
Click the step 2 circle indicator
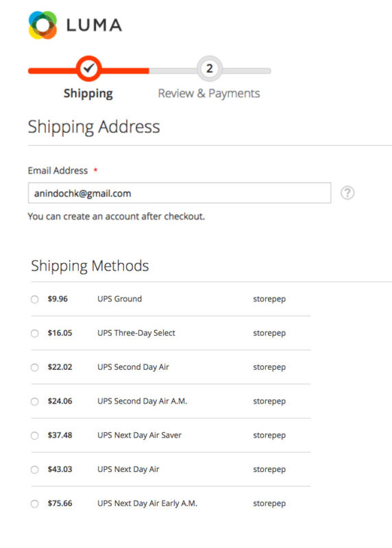pos(210,68)
